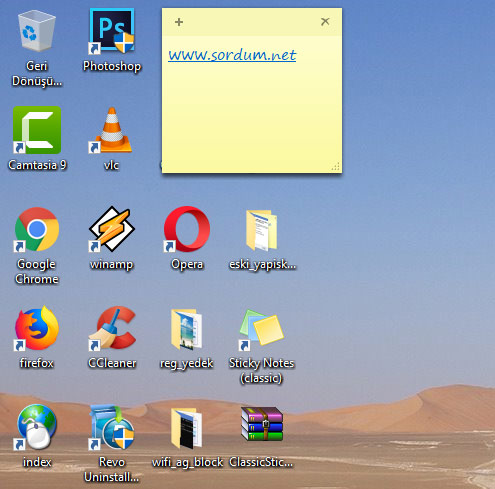Open the www.sordum.net link in note
Screen dimensions: 495x489
232,55
